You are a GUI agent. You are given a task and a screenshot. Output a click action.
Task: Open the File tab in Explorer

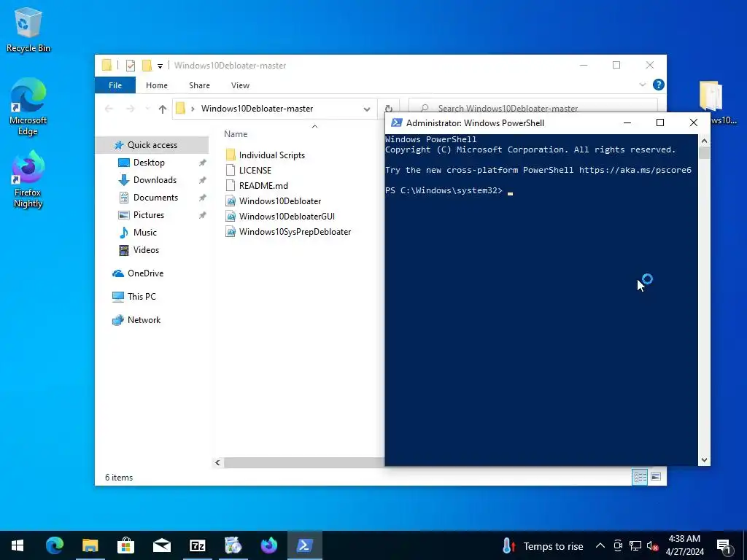point(115,85)
